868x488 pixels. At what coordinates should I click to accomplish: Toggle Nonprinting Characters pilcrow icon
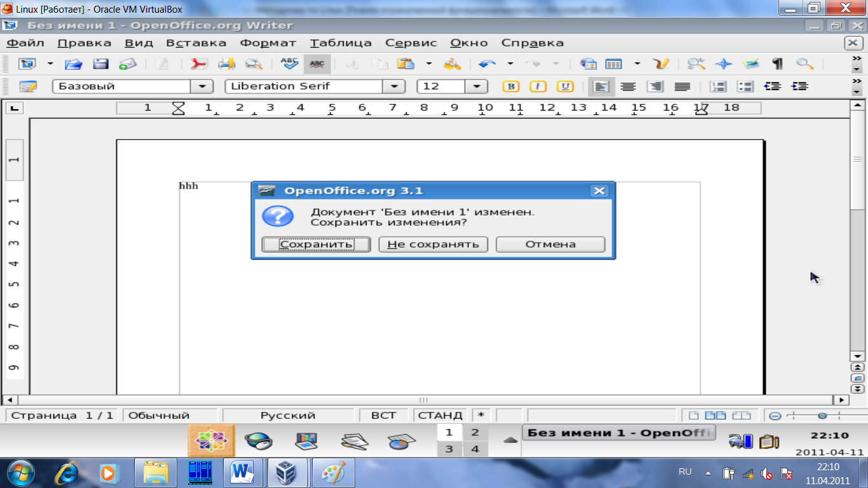pos(776,64)
